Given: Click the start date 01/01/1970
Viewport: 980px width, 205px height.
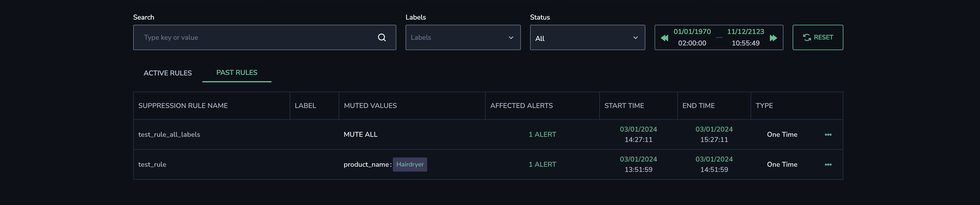Looking at the screenshot, I should tap(692, 32).
